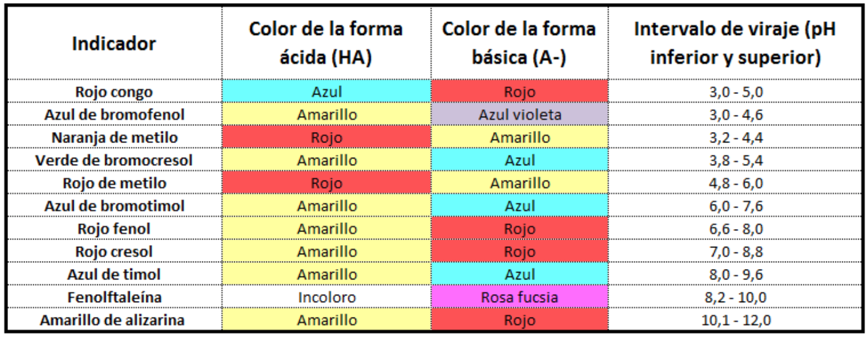Select the white 'Incoloro' cell for Fenolftaleína

[x=326, y=297]
